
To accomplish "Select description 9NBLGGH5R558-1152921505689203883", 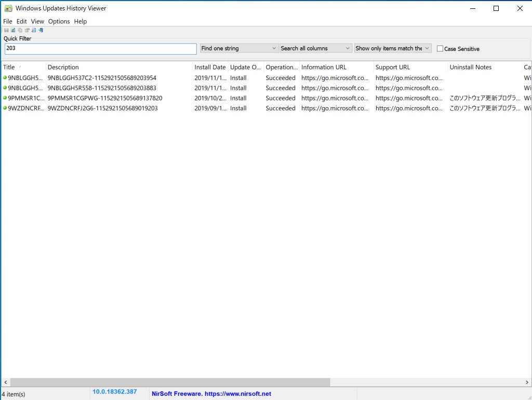I will (102, 88).
